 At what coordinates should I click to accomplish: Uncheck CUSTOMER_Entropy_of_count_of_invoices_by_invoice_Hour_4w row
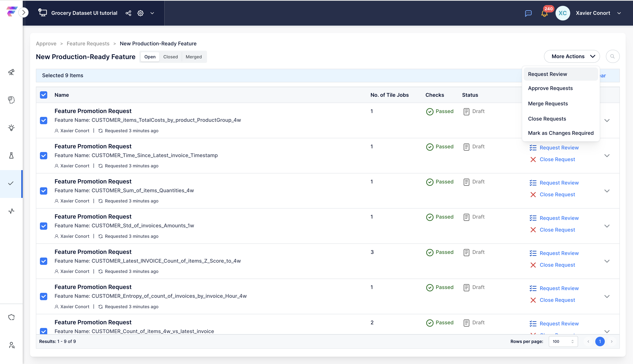pos(44,297)
